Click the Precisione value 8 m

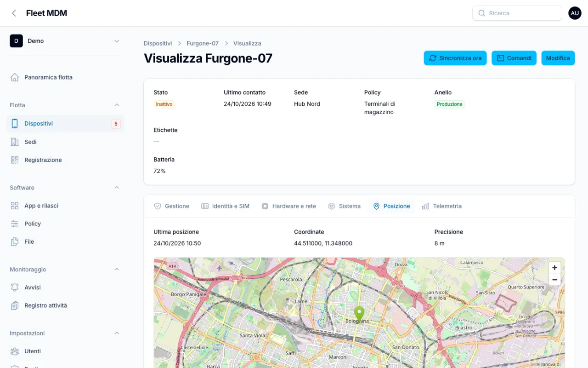pos(440,243)
